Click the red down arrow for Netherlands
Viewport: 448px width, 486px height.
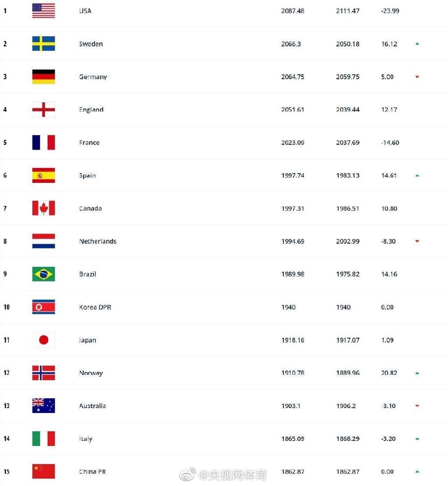point(417,241)
